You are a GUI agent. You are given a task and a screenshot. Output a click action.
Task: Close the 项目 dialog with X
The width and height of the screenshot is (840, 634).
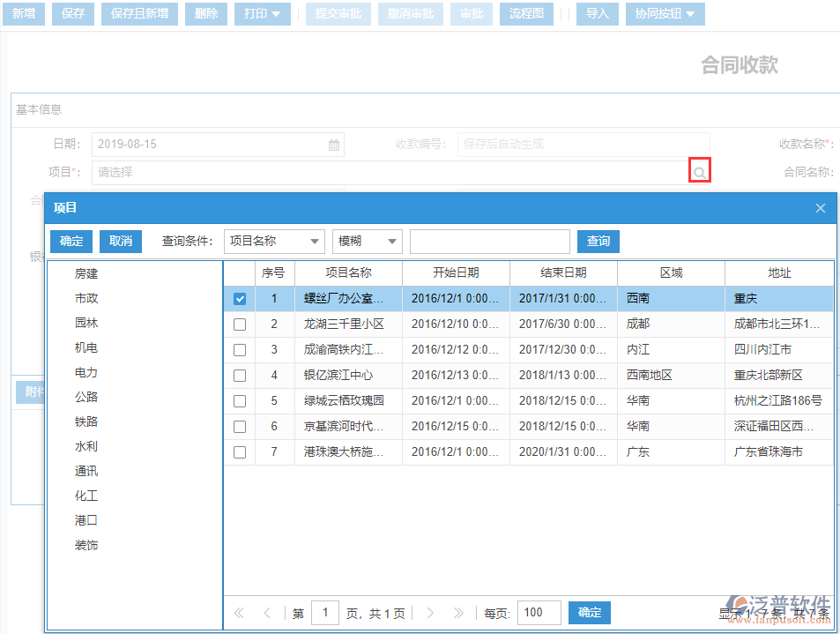coord(820,208)
